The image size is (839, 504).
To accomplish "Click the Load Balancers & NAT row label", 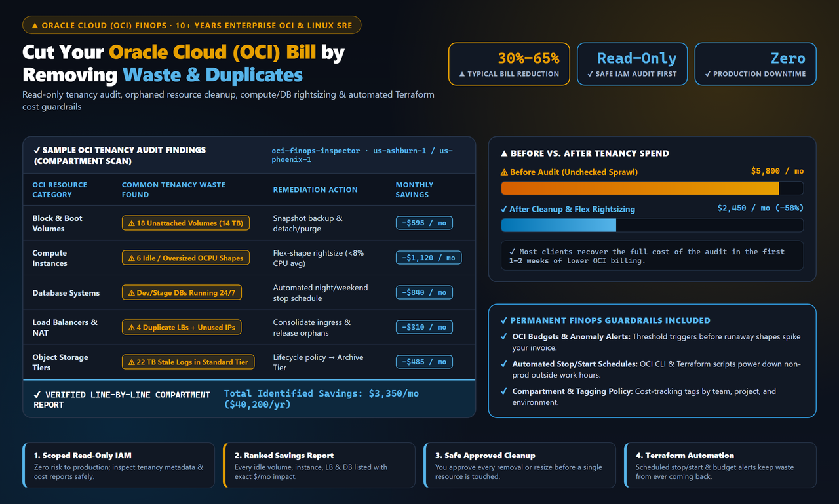I will point(65,328).
